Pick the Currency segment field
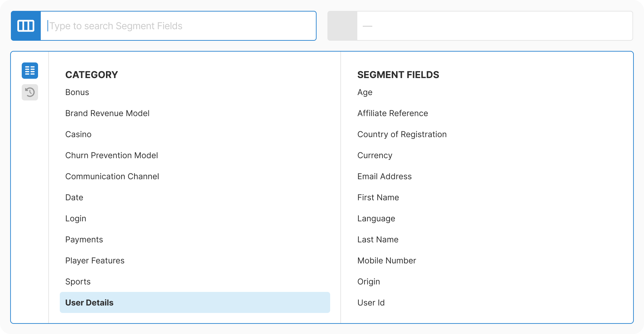644x334 pixels. 375,155
